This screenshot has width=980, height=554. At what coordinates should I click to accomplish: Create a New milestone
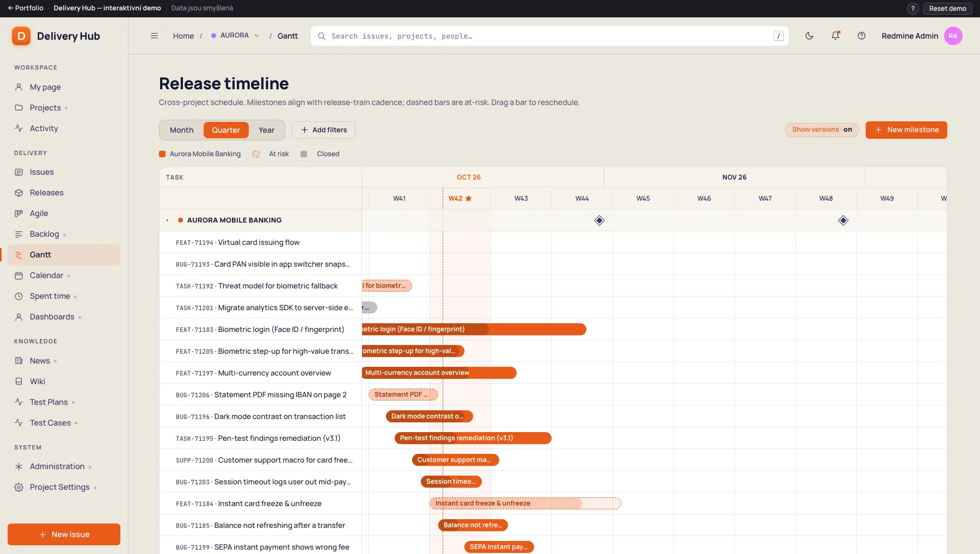click(906, 130)
